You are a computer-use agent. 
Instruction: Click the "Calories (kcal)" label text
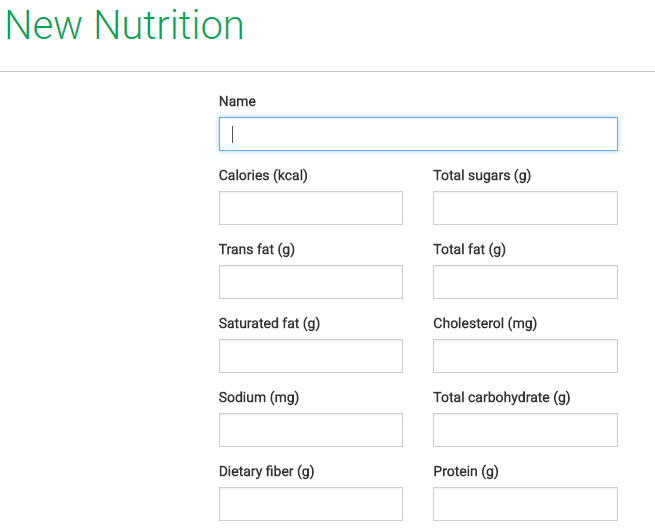[263, 175]
